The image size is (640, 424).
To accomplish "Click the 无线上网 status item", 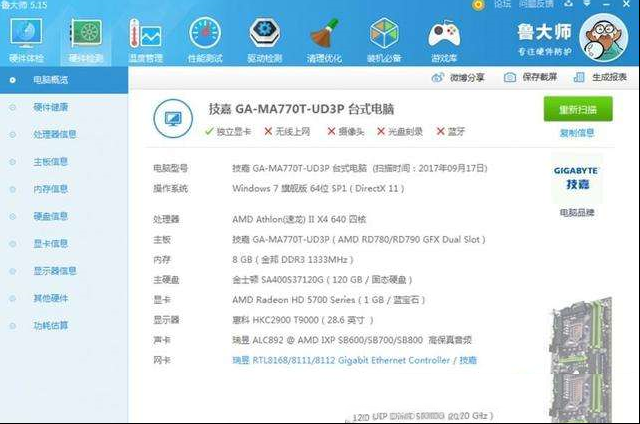I will tap(287, 131).
